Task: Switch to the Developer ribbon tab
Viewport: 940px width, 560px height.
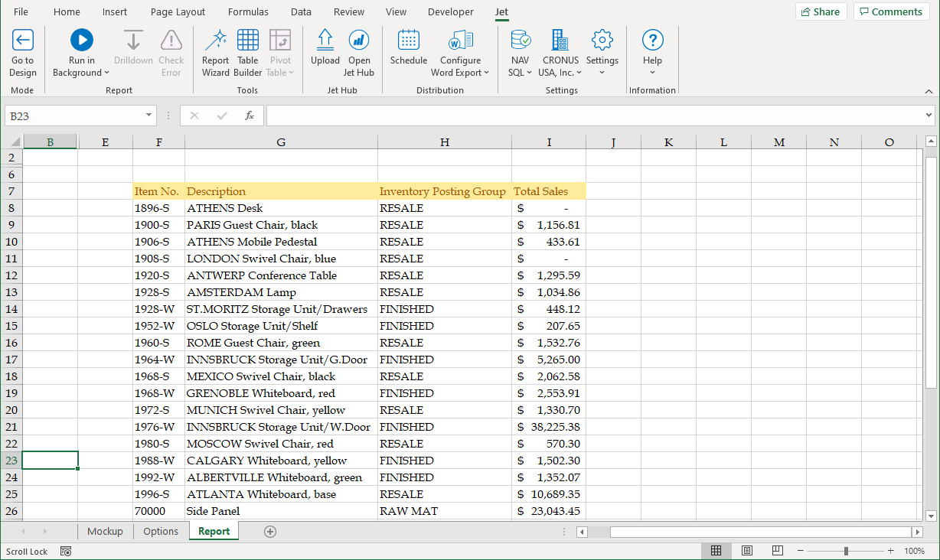Action: [450, 11]
